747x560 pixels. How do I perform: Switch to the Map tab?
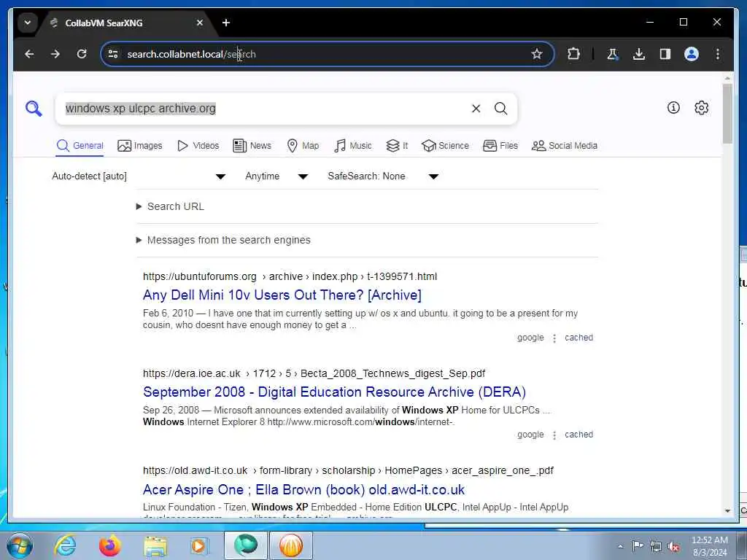[x=303, y=146]
